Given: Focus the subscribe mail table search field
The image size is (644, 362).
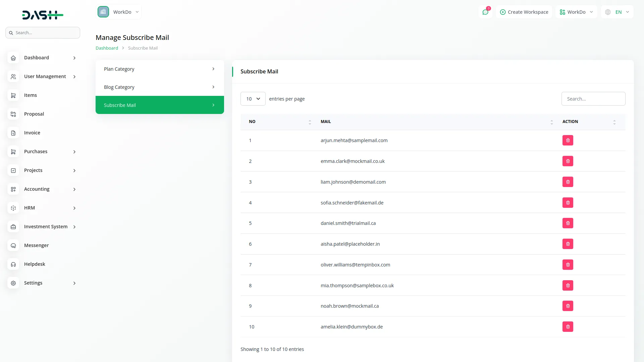Looking at the screenshot, I should [x=593, y=99].
